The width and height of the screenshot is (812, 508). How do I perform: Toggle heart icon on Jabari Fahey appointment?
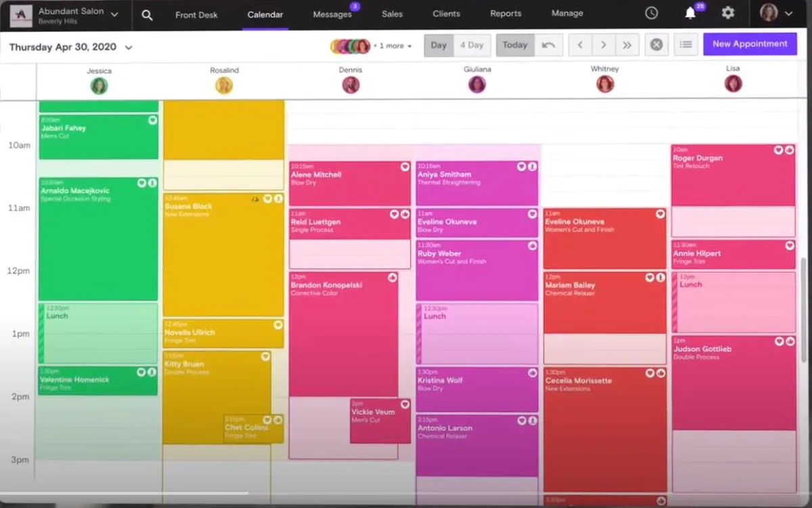tap(152, 120)
